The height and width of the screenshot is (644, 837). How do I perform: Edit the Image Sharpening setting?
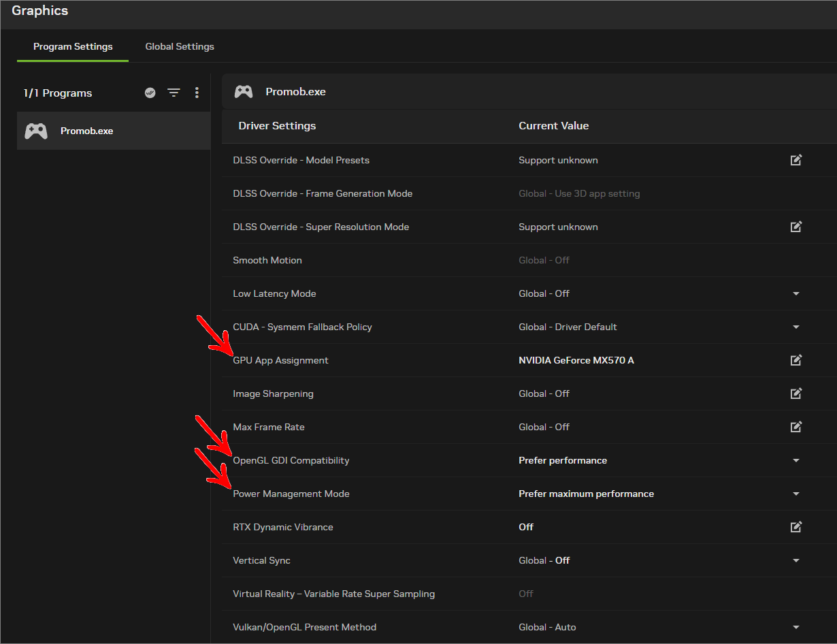click(796, 393)
